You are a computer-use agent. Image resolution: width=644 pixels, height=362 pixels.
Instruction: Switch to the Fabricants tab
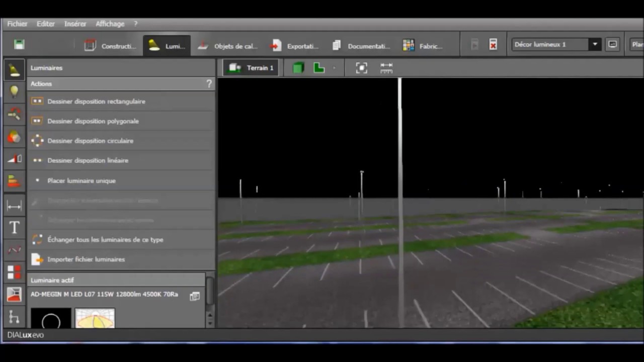423,46
